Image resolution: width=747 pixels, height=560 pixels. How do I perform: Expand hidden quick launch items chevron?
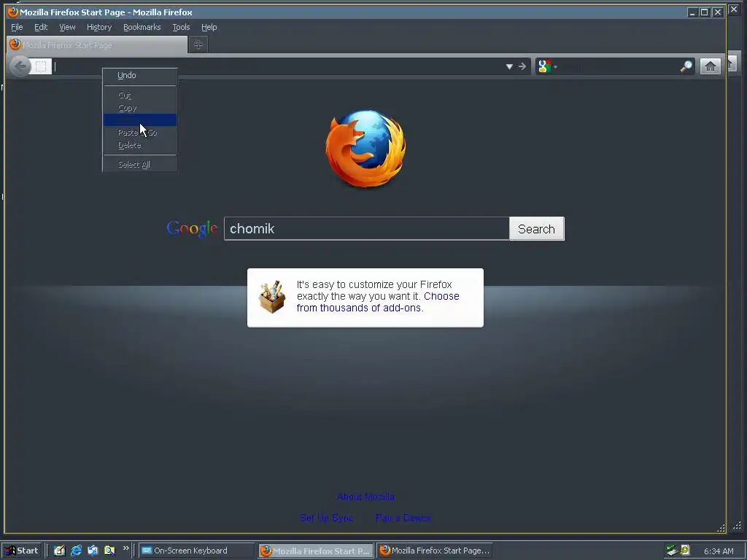click(125, 548)
